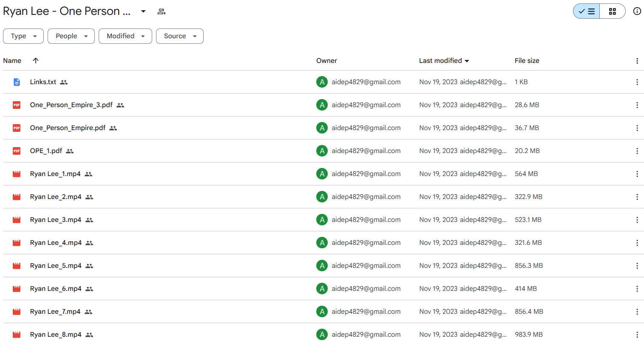This screenshot has width=644, height=344.
Task: Select the list layout view
Action: click(x=587, y=11)
